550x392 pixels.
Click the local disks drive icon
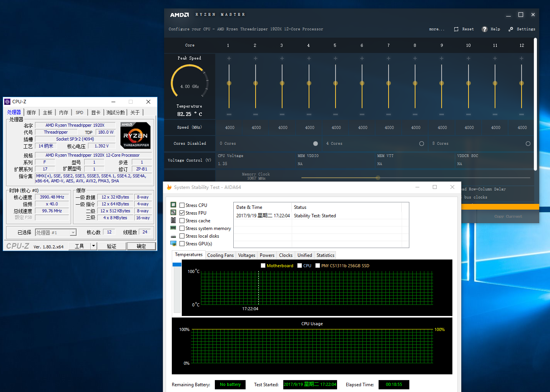173,236
